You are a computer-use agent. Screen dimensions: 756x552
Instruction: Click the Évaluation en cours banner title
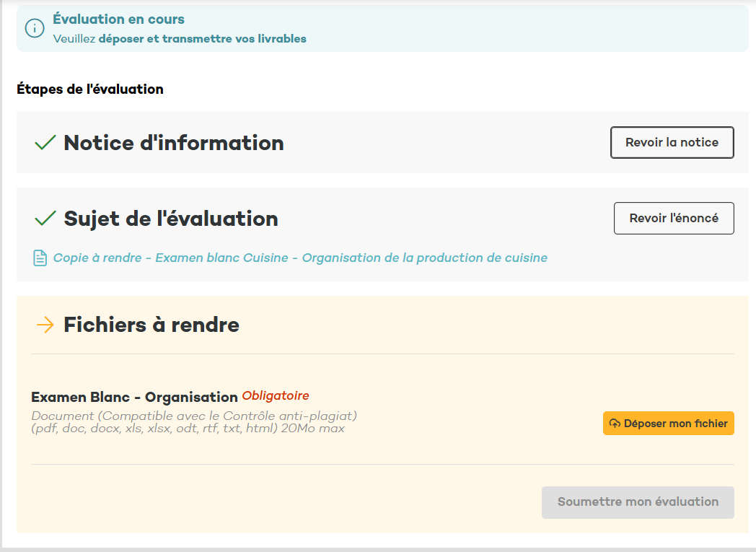[x=118, y=19]
